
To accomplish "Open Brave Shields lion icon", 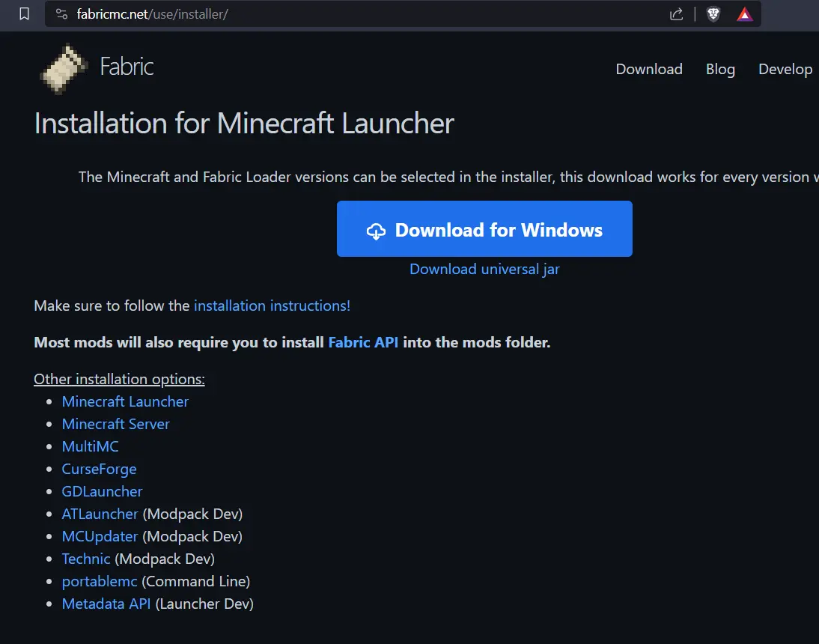I will click(x=713, y=14).
